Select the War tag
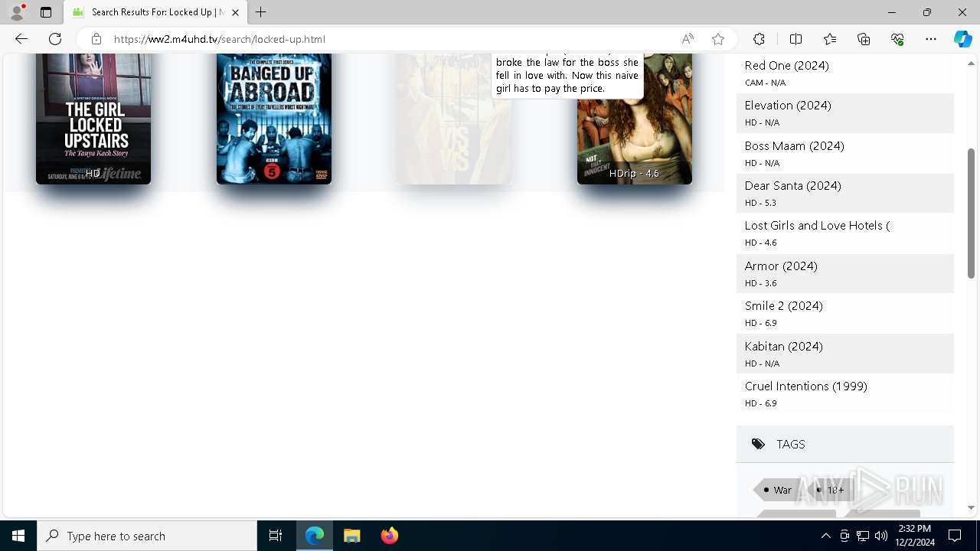This screenshot has height=551, width=980. pyautogui.click(x=779, y=490)
